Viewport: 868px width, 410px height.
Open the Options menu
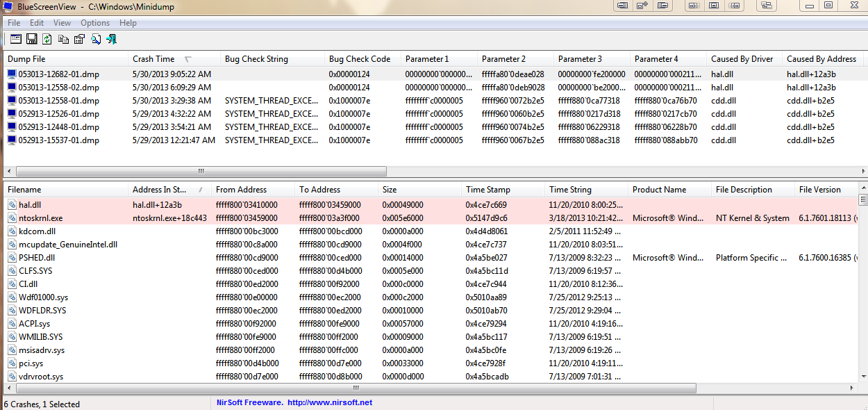click(95, 23)
